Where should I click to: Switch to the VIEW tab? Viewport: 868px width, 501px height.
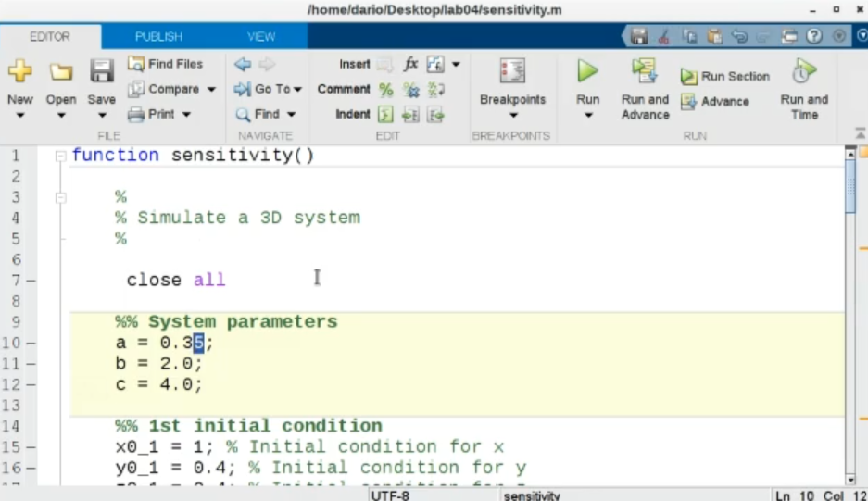pos(261,37)
